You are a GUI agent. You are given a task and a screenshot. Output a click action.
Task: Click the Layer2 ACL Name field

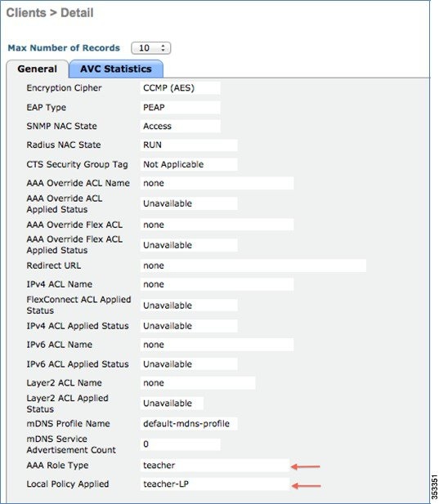coord(198,383)
